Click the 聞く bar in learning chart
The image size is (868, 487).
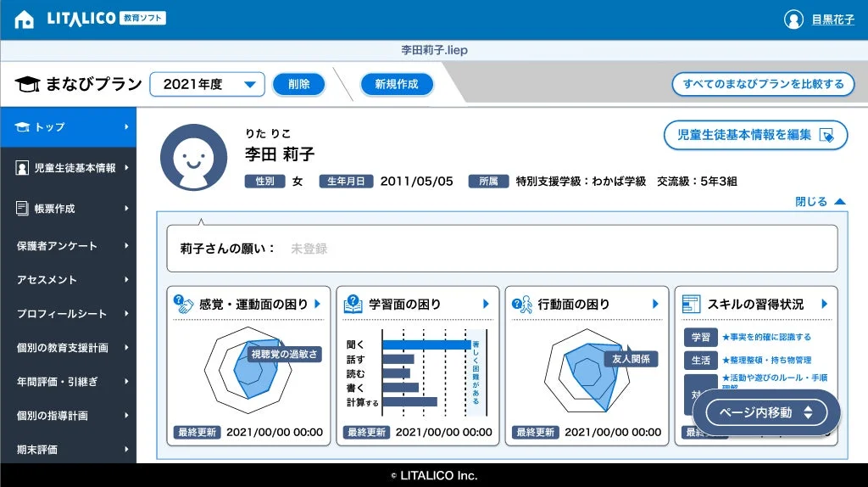[x=426, y=344]
